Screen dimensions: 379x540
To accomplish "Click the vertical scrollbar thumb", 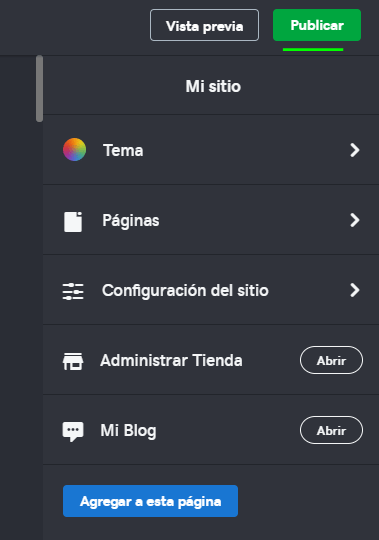I will 40,89.
